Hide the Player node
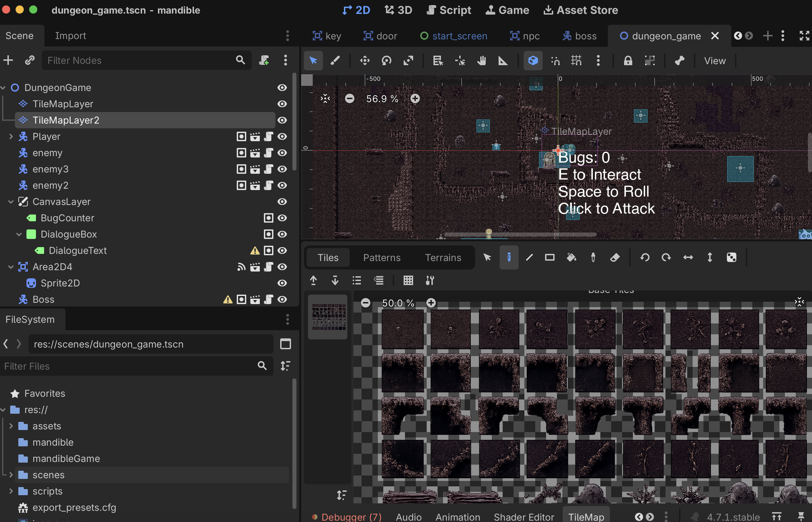 [x=282, y=136]
